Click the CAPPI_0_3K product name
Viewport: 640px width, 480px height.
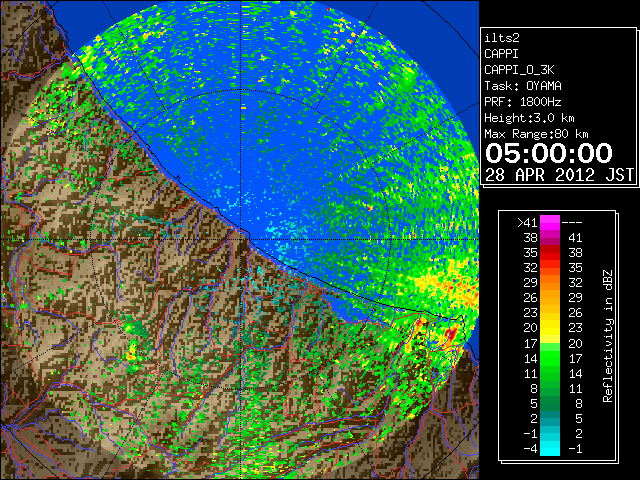pos(519,70)
